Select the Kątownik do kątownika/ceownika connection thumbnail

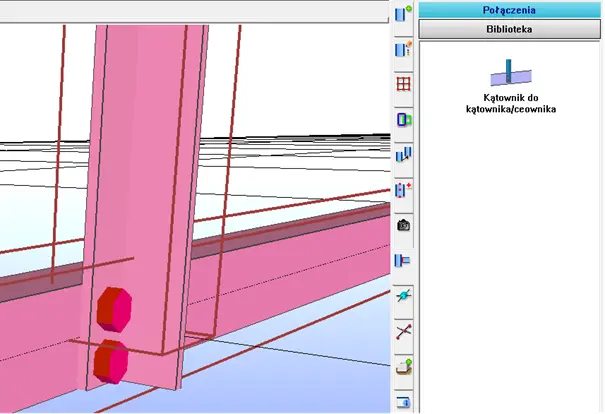511,72
